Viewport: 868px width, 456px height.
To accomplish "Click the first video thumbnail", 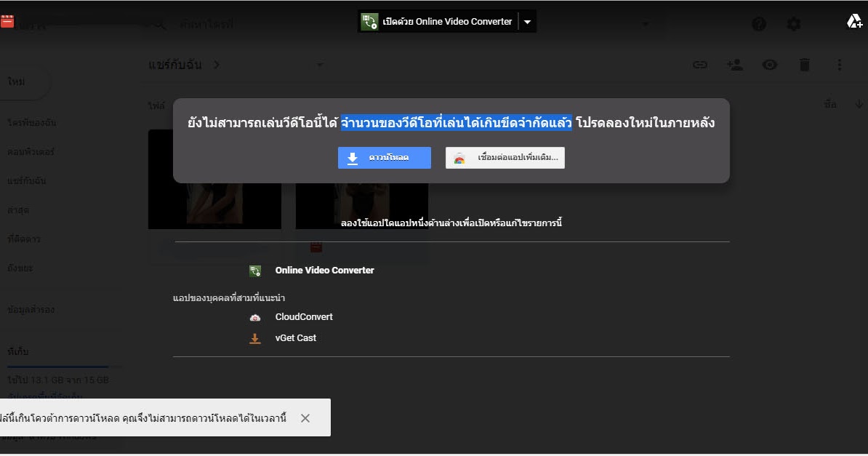I will (x=214, y=179).
